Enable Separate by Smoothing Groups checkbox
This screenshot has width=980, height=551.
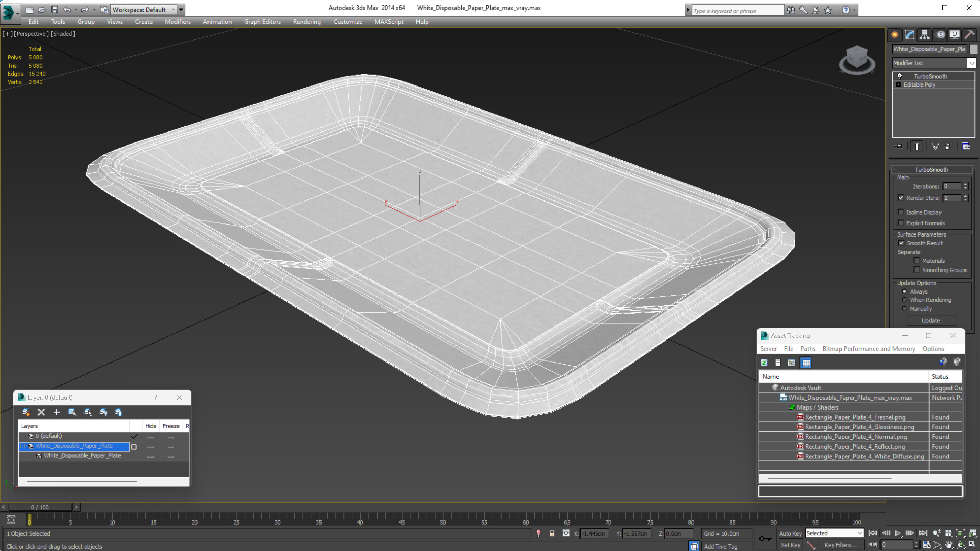(917, 270)
